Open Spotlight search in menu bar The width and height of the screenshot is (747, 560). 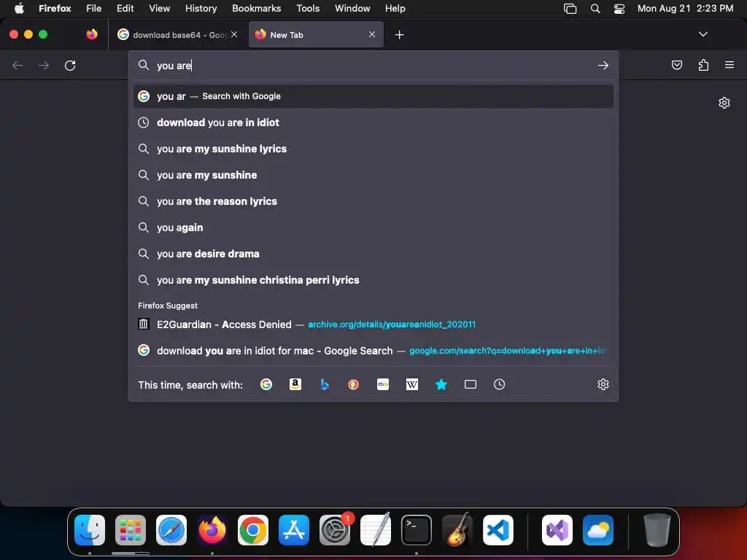[x=595, y=8]
